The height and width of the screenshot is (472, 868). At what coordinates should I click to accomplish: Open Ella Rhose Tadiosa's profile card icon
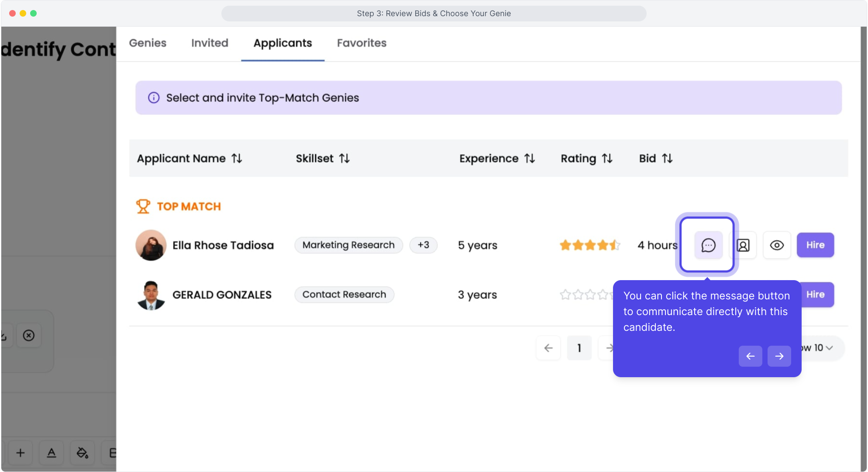(x=743, y=245)
